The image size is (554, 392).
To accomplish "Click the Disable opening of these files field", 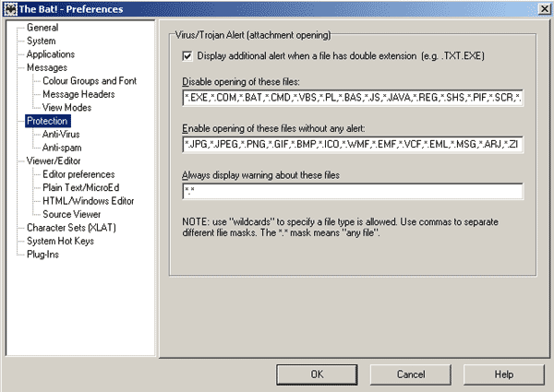I will point(353,98).
